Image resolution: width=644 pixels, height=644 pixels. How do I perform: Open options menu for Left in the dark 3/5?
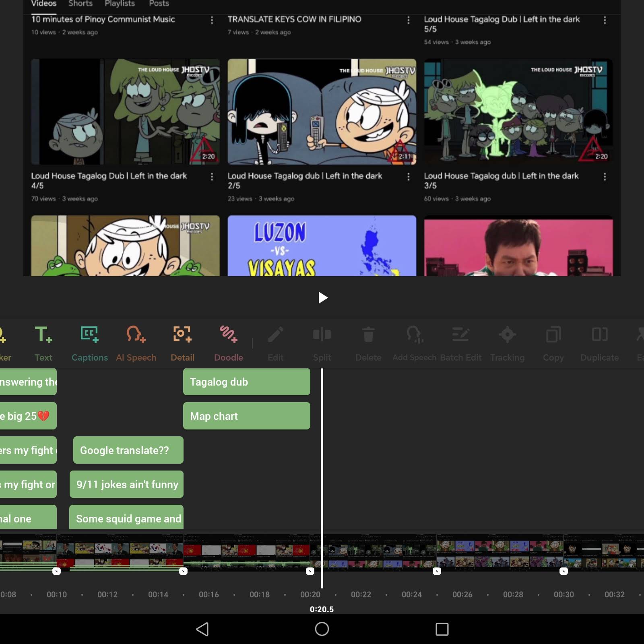coord(605,177)
